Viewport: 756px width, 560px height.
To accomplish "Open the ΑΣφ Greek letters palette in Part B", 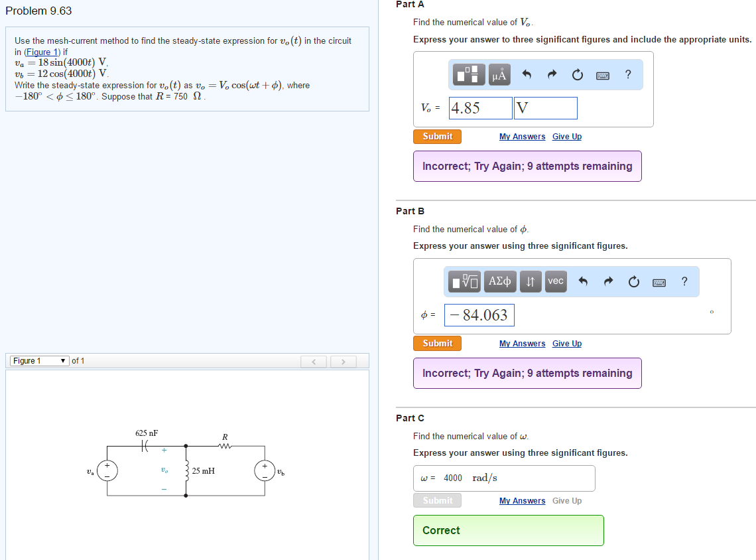I will pos(499,281).
